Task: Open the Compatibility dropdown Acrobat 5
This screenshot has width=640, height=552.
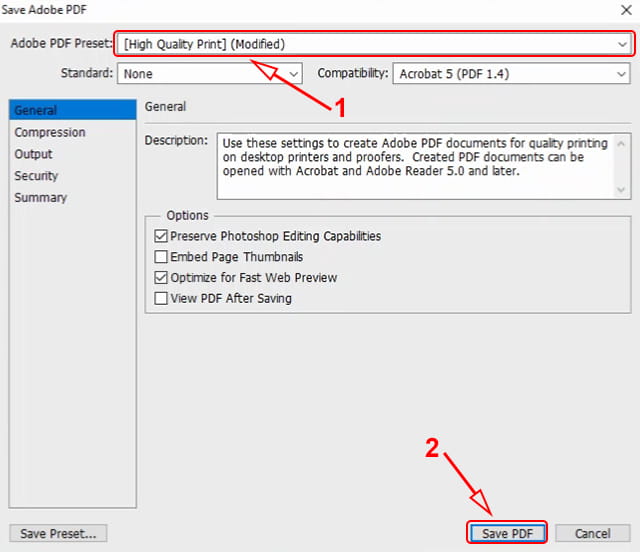Action: pyautogui.click(x=511, y=73)
